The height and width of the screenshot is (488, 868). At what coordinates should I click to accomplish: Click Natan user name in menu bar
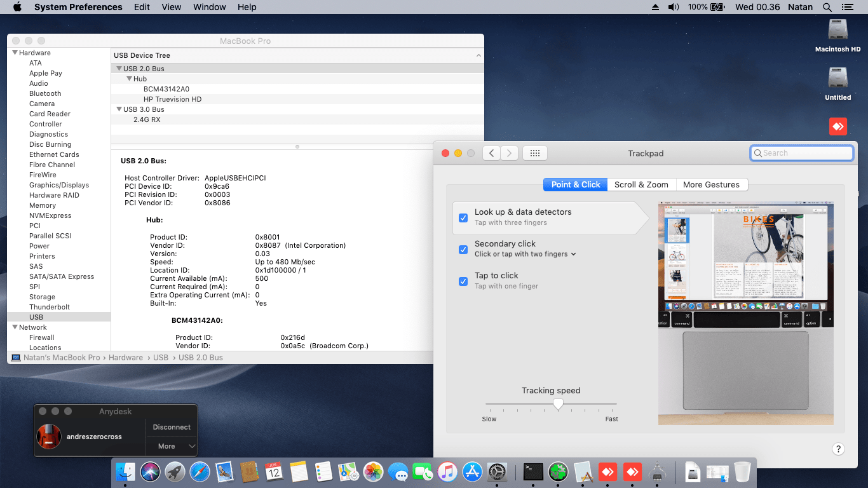[801, 7]
